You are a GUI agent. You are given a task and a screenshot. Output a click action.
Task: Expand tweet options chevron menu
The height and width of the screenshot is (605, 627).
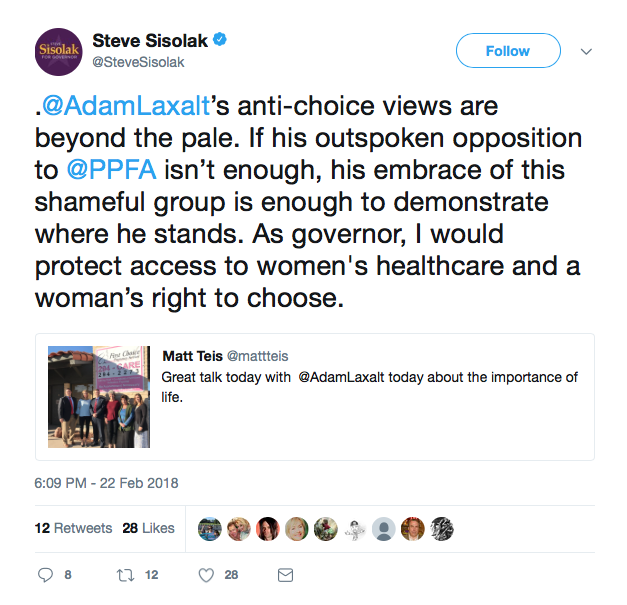(587, 51)
